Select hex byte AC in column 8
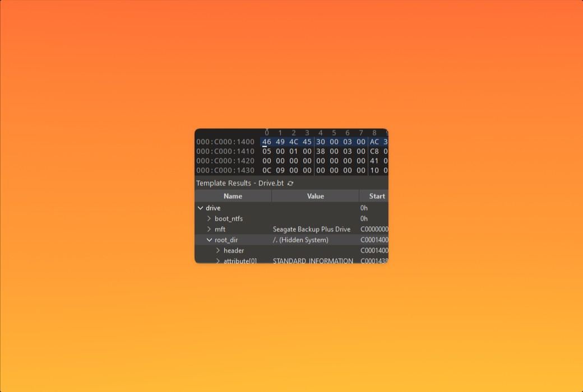Viewport: 583px width, 392px height. coord(374,142)
